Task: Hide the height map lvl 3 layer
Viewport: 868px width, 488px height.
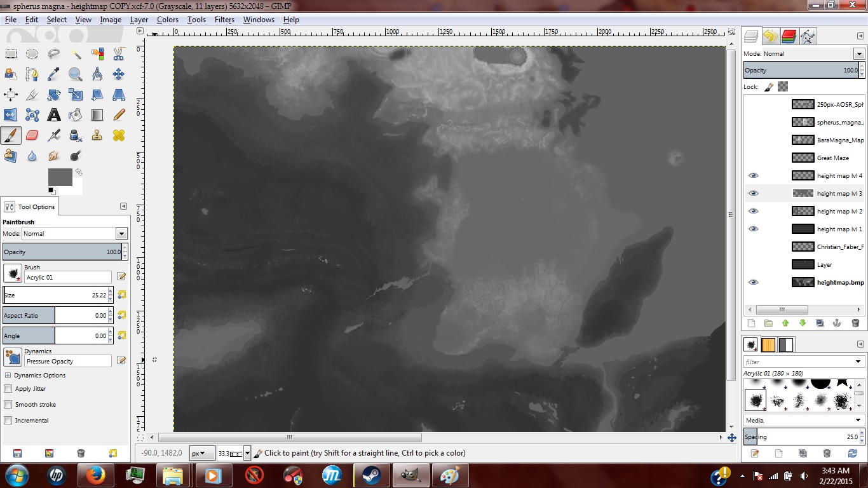Action: pyautogui.click(x=754, y=193)
